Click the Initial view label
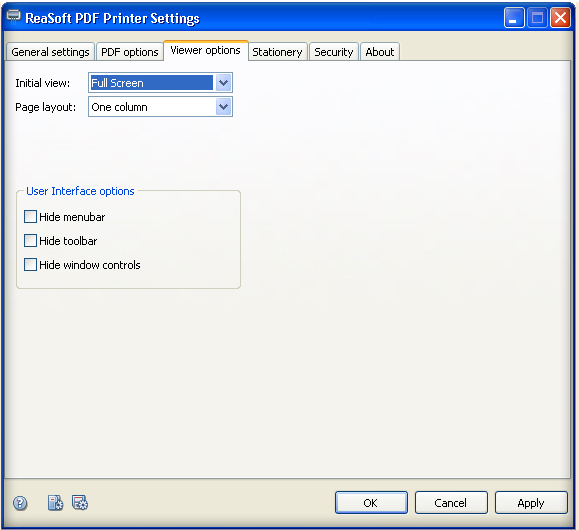 click(42, 83)
